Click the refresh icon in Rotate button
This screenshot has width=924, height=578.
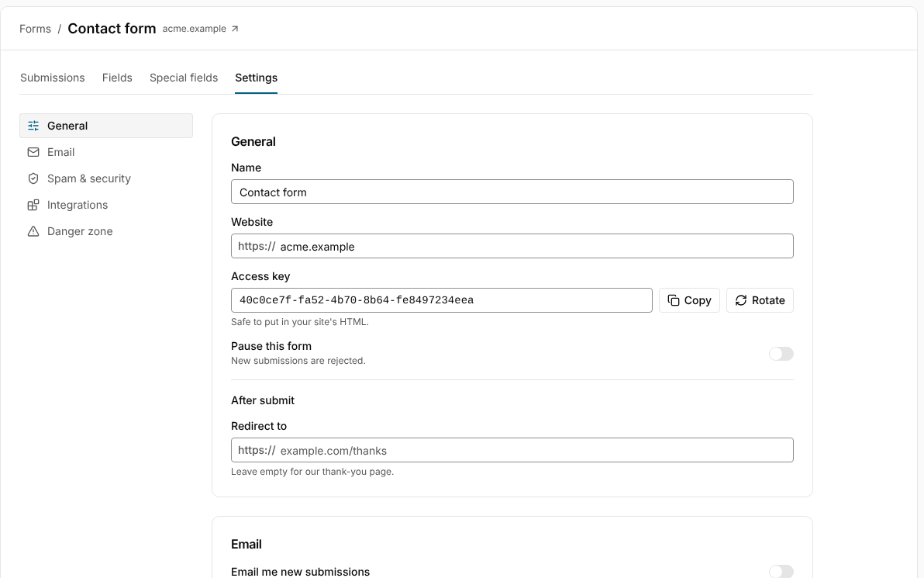point(741,300)
